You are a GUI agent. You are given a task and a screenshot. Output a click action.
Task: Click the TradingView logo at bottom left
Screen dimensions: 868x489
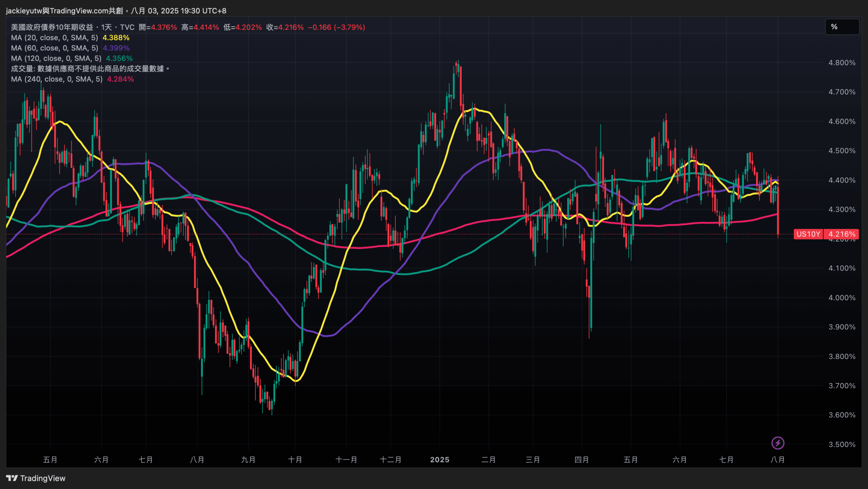coord(36,478)
